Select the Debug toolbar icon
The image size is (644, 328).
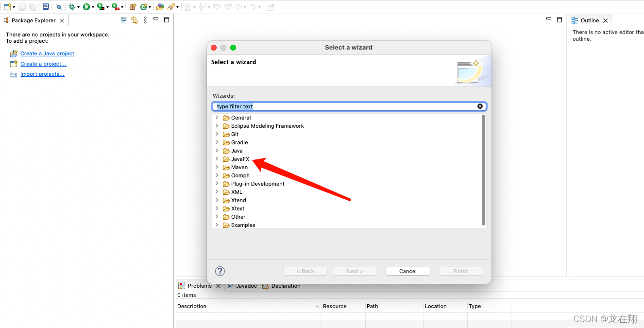[x=72, y=7]
